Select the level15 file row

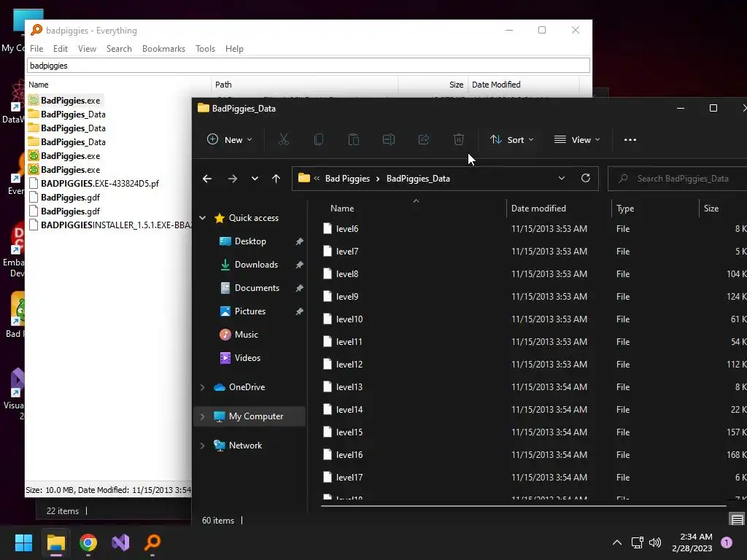[533, 432]
